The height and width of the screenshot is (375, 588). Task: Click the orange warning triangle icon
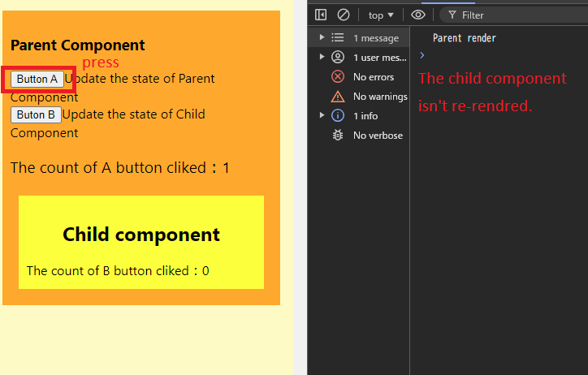click(x=338, y=97)
